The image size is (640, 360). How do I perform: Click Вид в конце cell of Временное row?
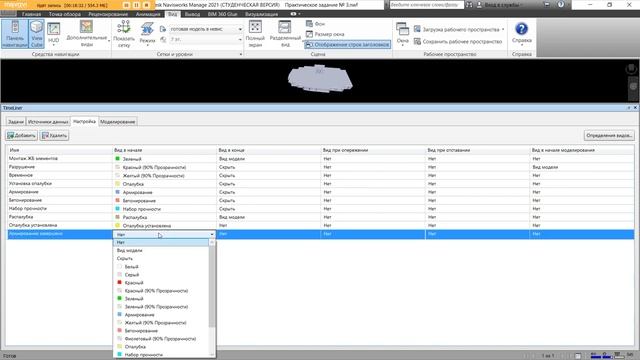[x=269, y=176]
